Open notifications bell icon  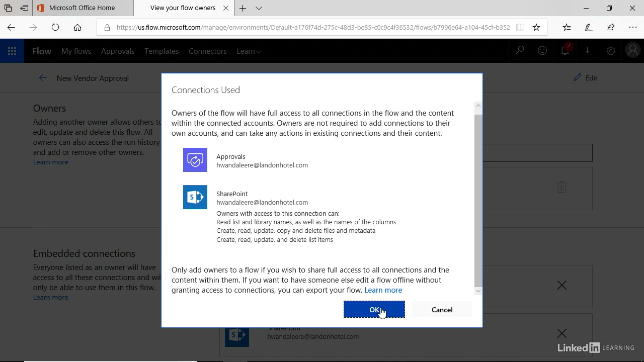click(565, 51)
